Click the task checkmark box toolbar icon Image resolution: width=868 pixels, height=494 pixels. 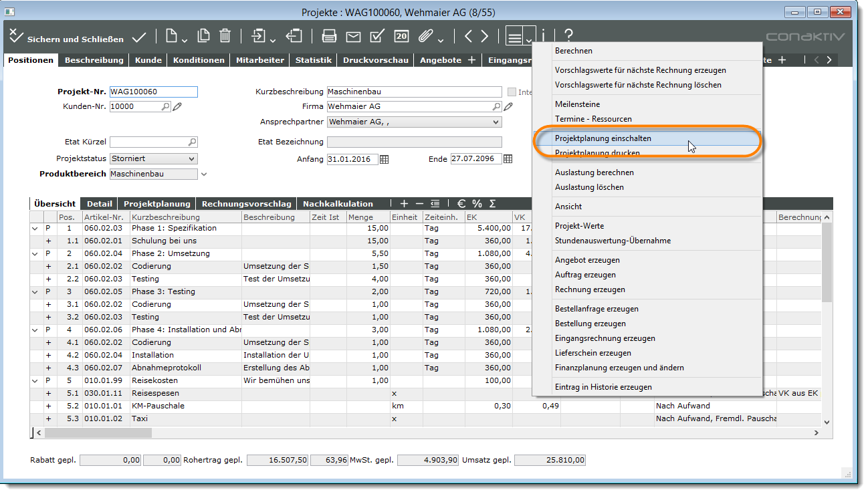tap(376, 37)
